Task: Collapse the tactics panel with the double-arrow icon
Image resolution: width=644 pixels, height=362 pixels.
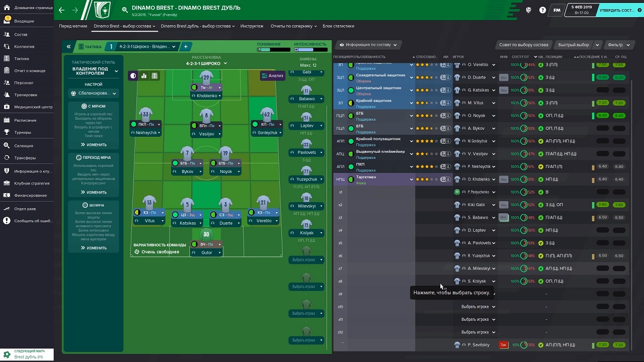Action: pyautogui.click(x=68, y=47)
